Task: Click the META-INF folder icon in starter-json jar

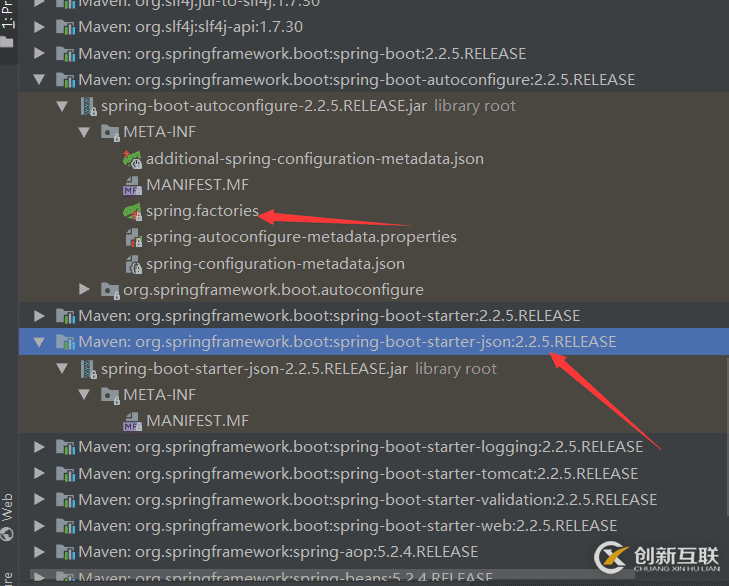Action: click(111, 395)
